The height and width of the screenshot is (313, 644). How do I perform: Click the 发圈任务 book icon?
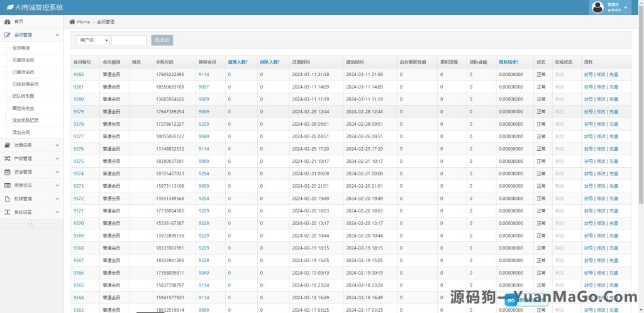7,145
